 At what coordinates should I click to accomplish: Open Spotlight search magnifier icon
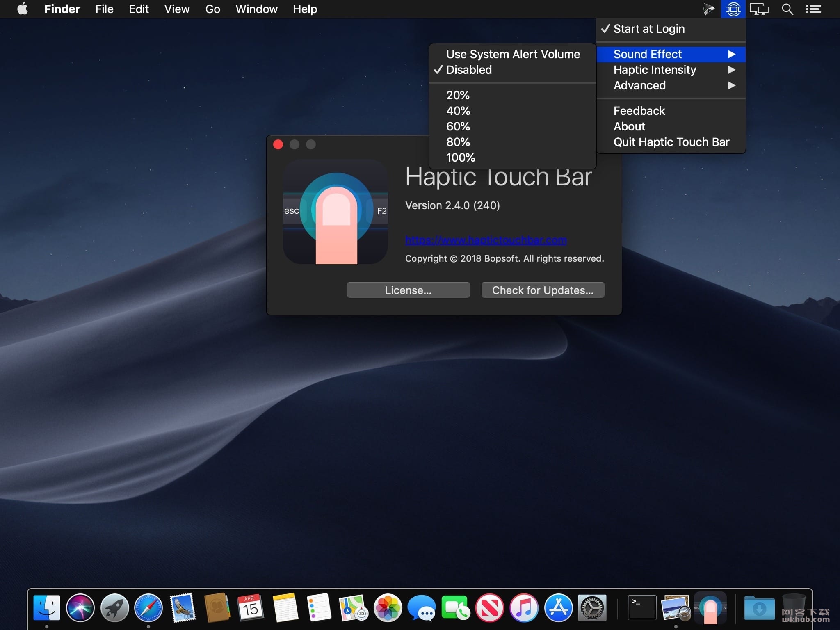click(787, 9)
